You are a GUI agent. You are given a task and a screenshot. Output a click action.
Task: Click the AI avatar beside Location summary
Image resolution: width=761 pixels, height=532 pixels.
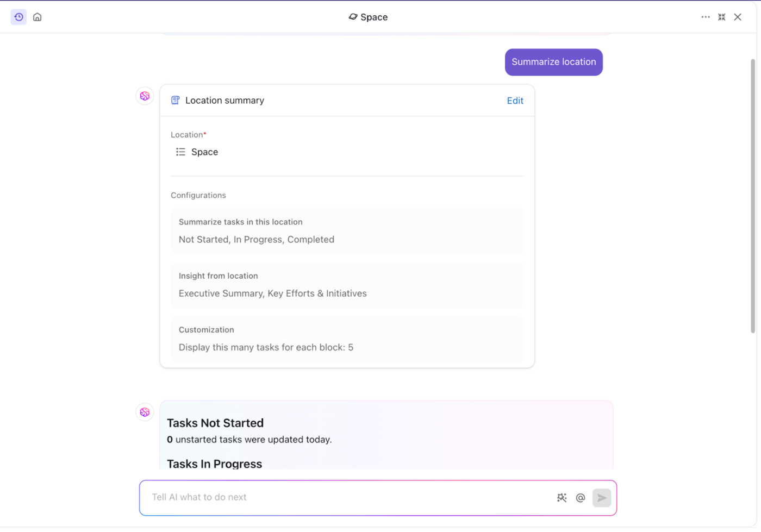145,96
